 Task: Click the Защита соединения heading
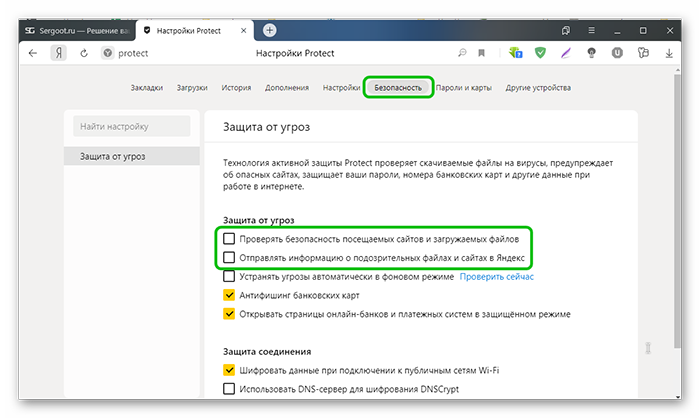point(267,351)
